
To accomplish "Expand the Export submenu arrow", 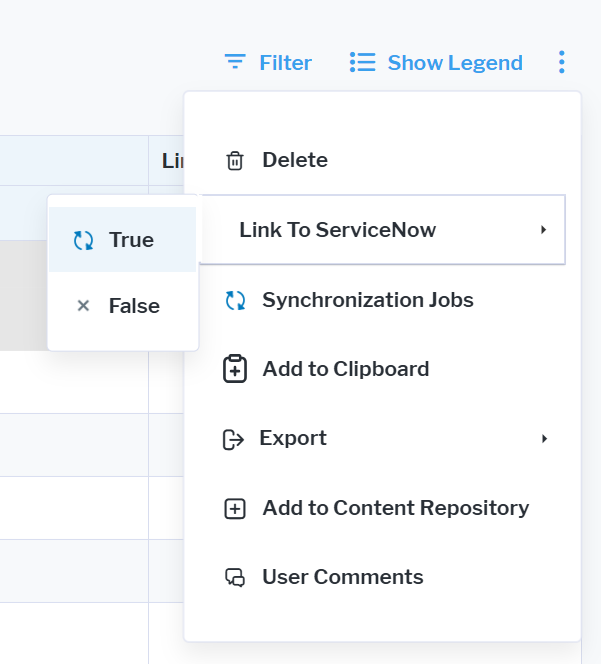I will click(544, 439).
